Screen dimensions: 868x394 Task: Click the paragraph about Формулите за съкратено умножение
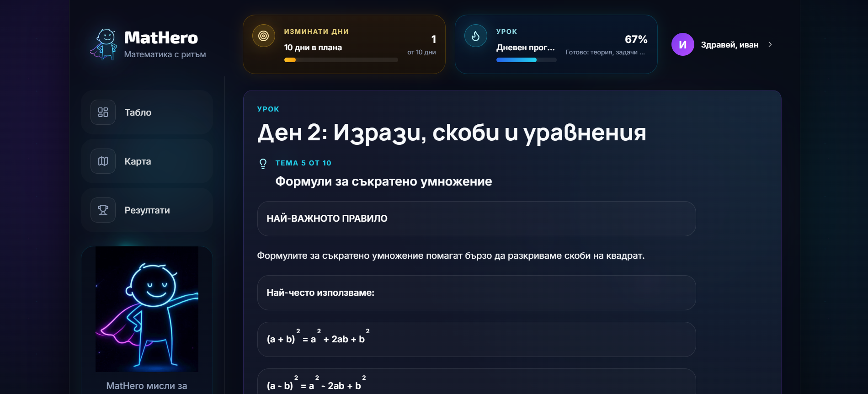click(x=451, y=256)
